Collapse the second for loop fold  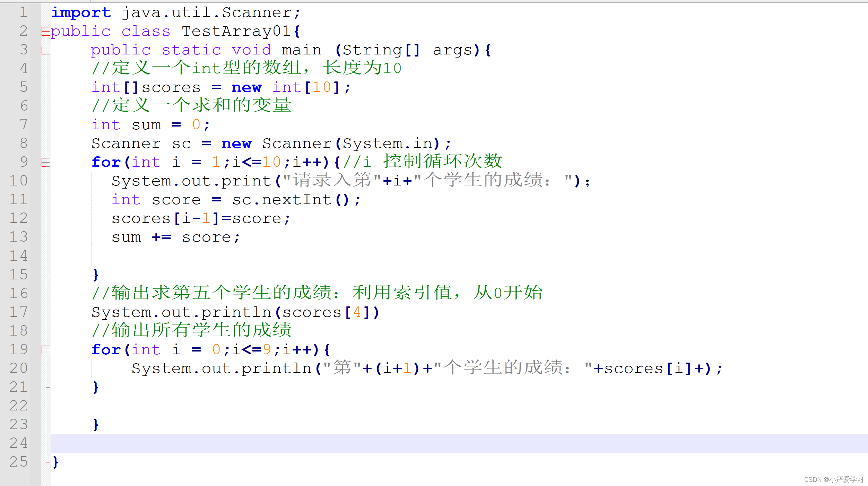(46, 350)
